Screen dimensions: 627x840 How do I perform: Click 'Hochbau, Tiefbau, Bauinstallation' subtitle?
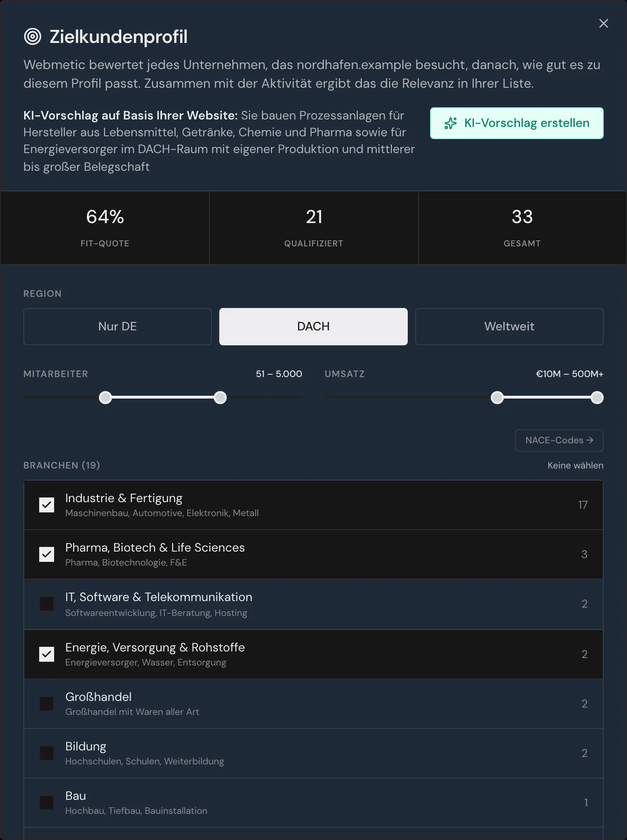136,811
